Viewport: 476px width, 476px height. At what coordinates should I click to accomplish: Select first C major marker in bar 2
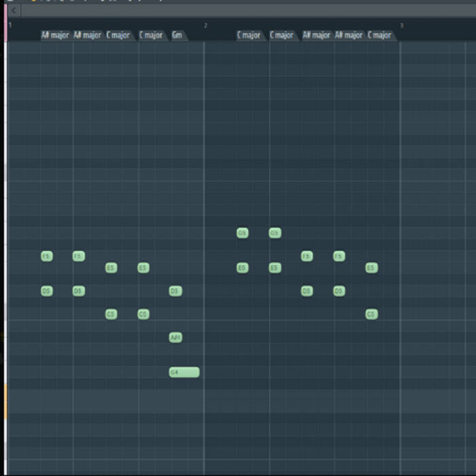pos(250,35)
